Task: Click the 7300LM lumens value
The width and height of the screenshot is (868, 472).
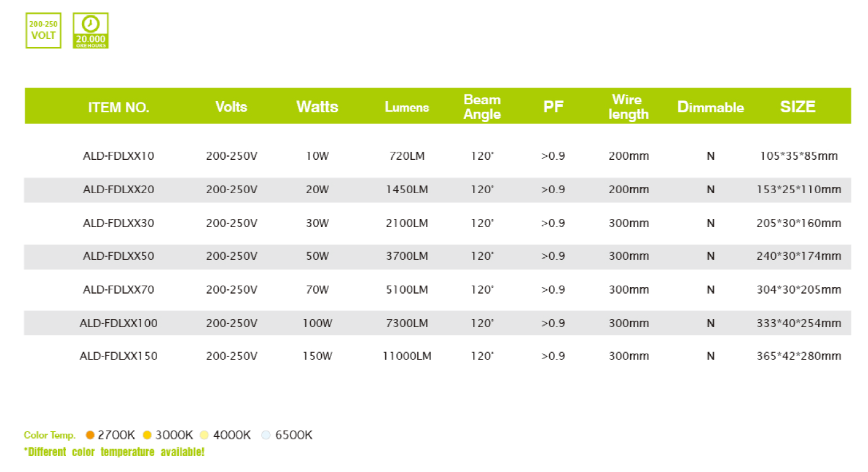Action: pos(407,323)
